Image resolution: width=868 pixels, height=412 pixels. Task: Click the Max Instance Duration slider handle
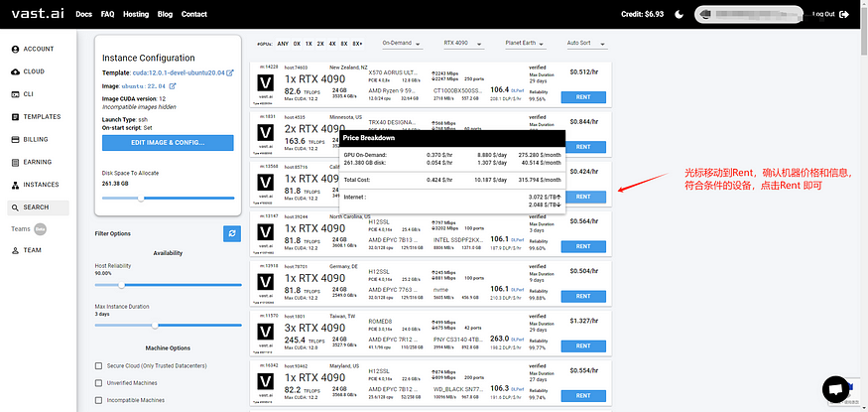[x=155, y=326]
